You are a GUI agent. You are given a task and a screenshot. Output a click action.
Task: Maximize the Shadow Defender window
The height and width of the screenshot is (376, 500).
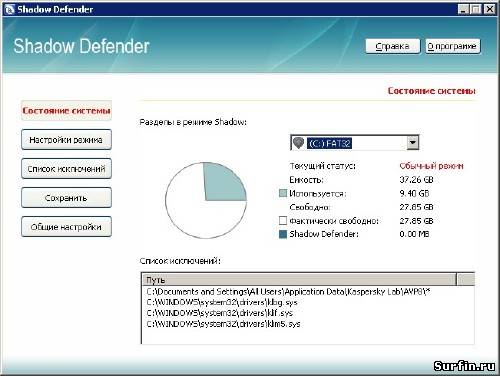pyautogui.click(x=476, y=9)
